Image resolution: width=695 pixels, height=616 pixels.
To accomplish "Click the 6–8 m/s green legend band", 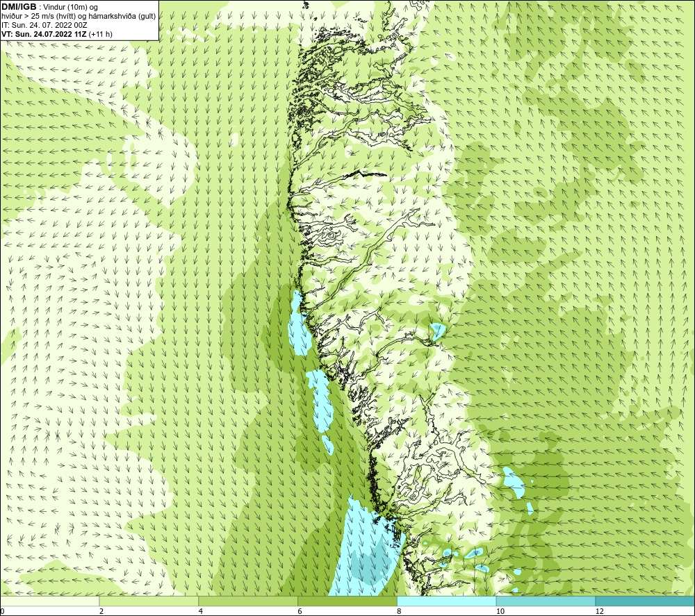I will (x=347, y=601).
